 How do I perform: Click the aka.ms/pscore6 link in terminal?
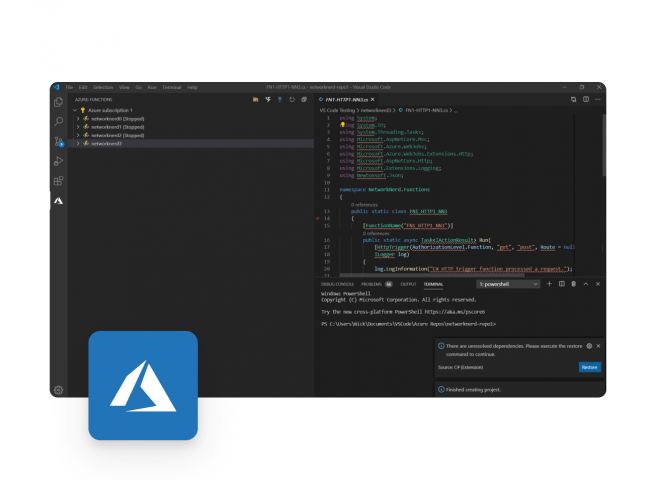click(455, 312)
